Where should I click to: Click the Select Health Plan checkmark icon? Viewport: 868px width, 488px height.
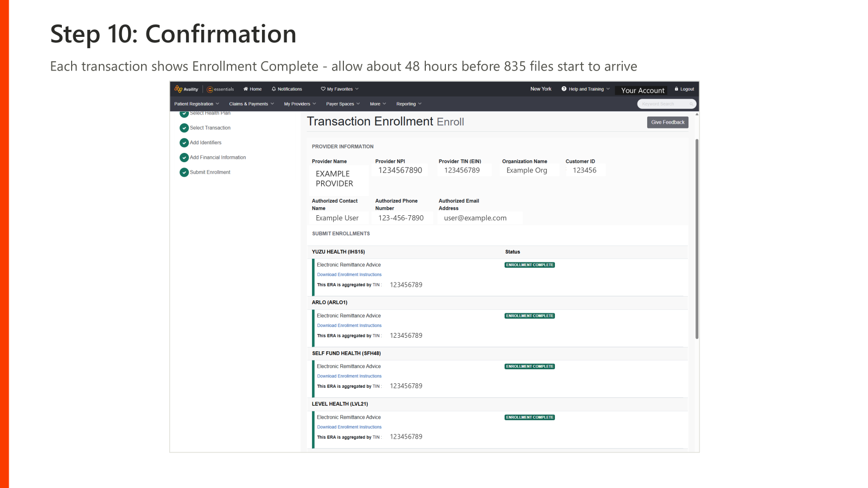click(184, 113)
